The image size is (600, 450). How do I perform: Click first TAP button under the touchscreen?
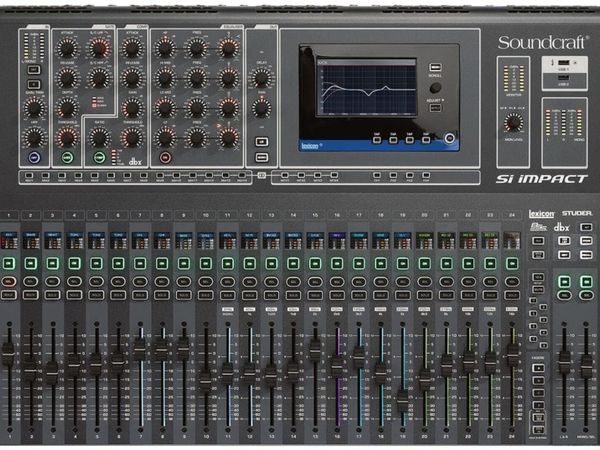point(377,140)
